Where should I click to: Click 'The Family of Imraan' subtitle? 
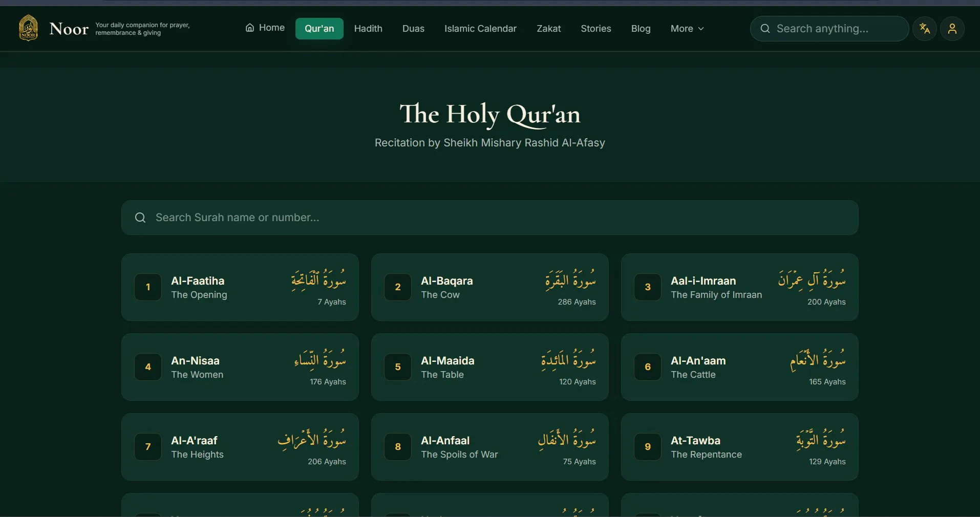point(716,295)
